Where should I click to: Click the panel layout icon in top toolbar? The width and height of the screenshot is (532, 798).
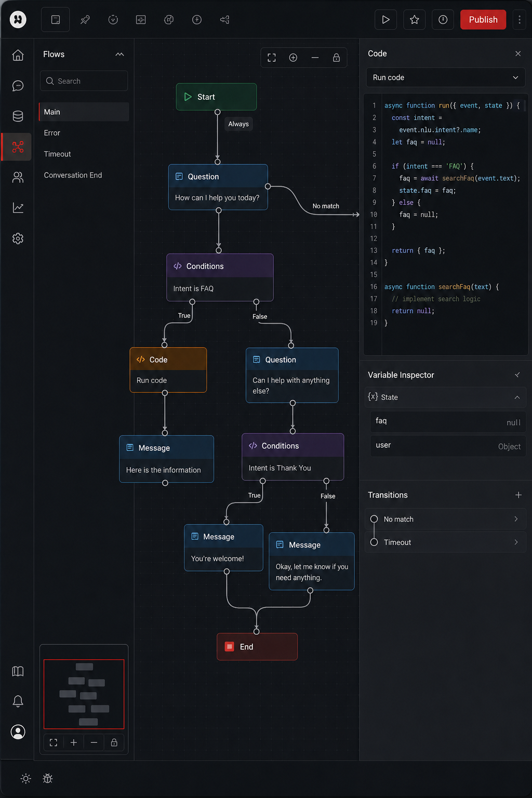tap(56, 20)
